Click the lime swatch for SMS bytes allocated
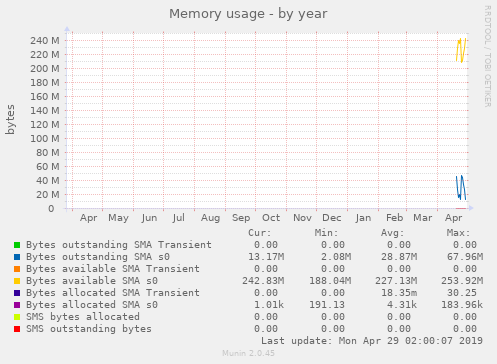 click(17, 317)
